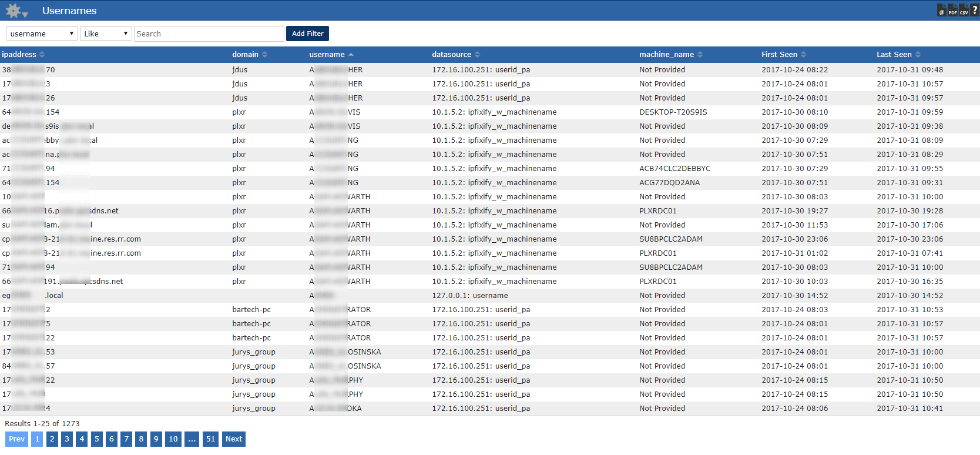Screen dimensions: 980x455
Task: Jump to page 3
Action: point(67,439)
